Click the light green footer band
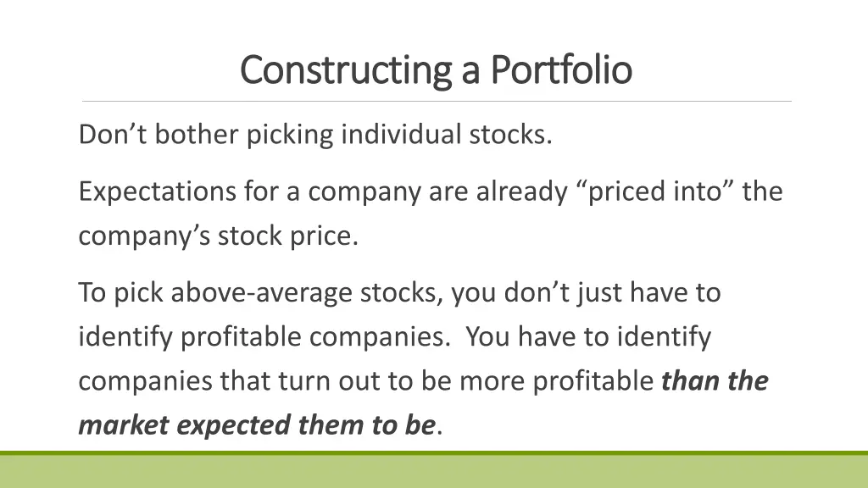This screenshot has height=488, width=868. coord(434,471)
